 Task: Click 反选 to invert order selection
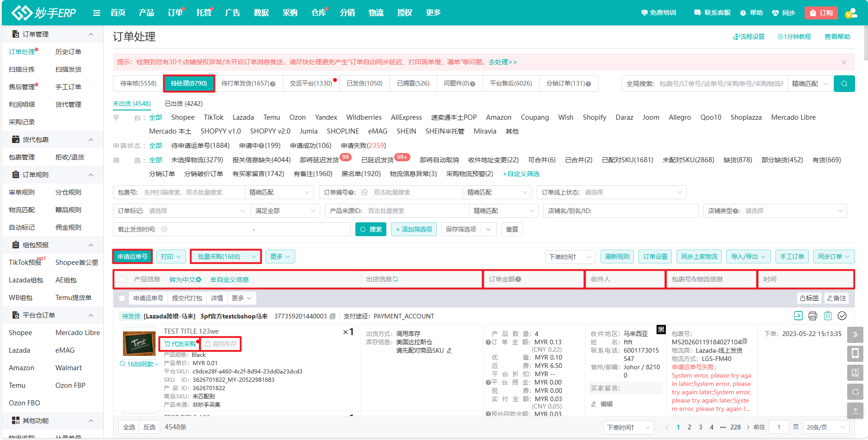(x=149, y=427)
